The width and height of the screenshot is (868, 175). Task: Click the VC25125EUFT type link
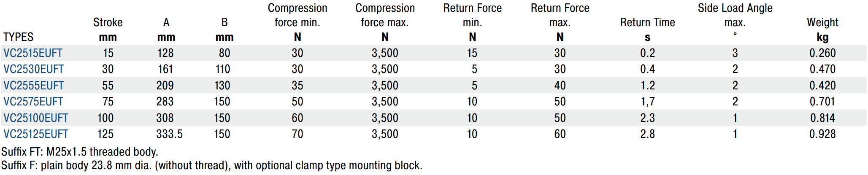pyautogui.click(x=36, y=134)
